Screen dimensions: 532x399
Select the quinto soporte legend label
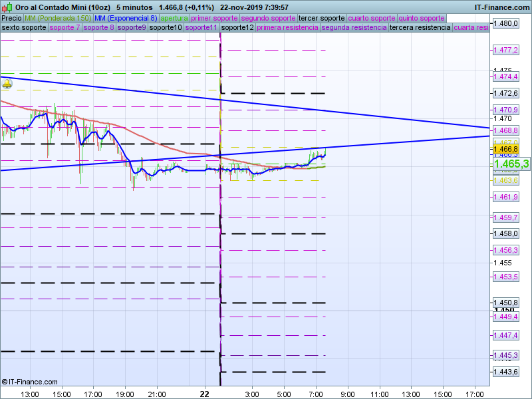coord(422,18)
